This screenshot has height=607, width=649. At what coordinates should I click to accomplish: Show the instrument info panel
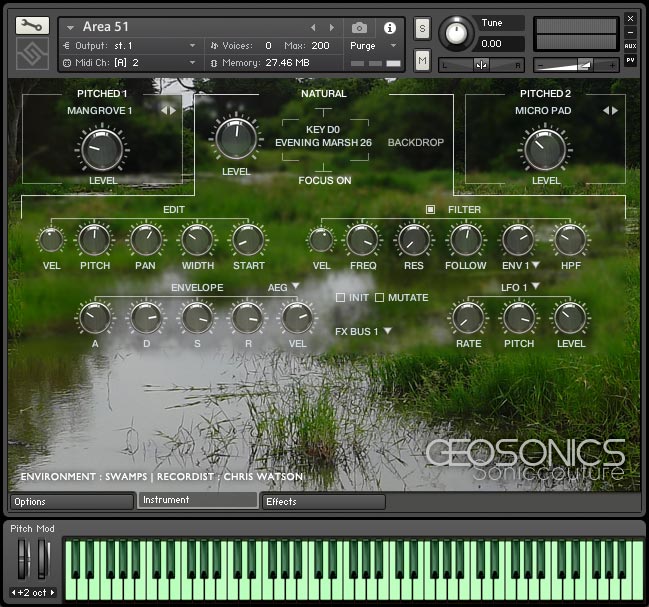tap(389, 27)
